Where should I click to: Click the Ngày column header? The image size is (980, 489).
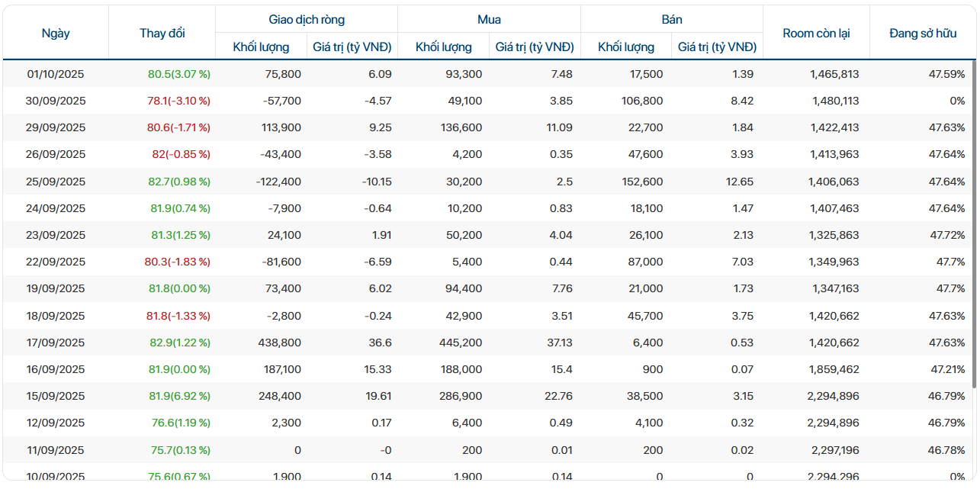click(56, 33)
